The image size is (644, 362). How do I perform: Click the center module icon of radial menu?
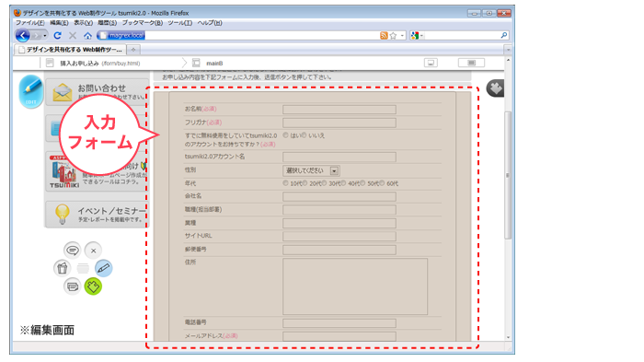(83, 268)
